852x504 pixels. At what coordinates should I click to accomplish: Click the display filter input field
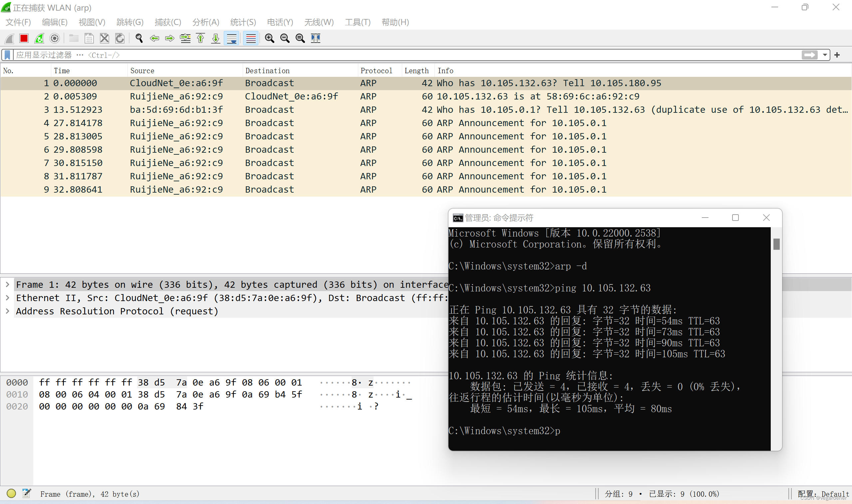click(408, 55)
